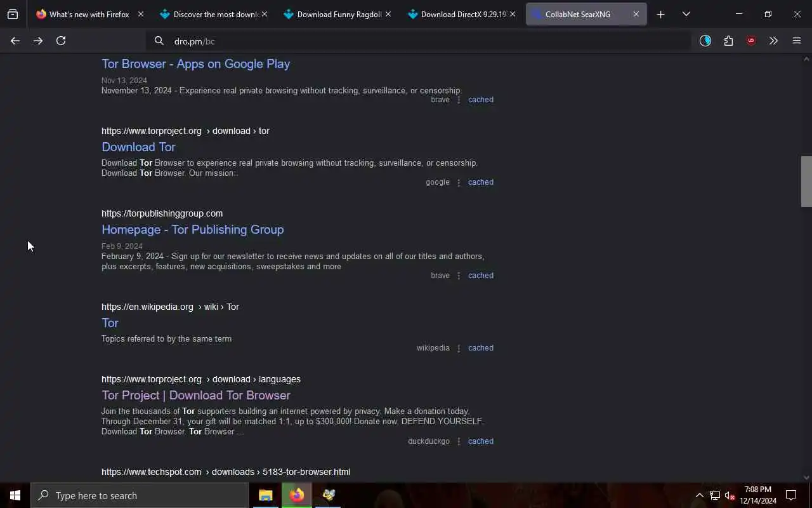Open the uBlock Origin extension icon
This screenshot has width=812, height=508.
coord(751,41)
